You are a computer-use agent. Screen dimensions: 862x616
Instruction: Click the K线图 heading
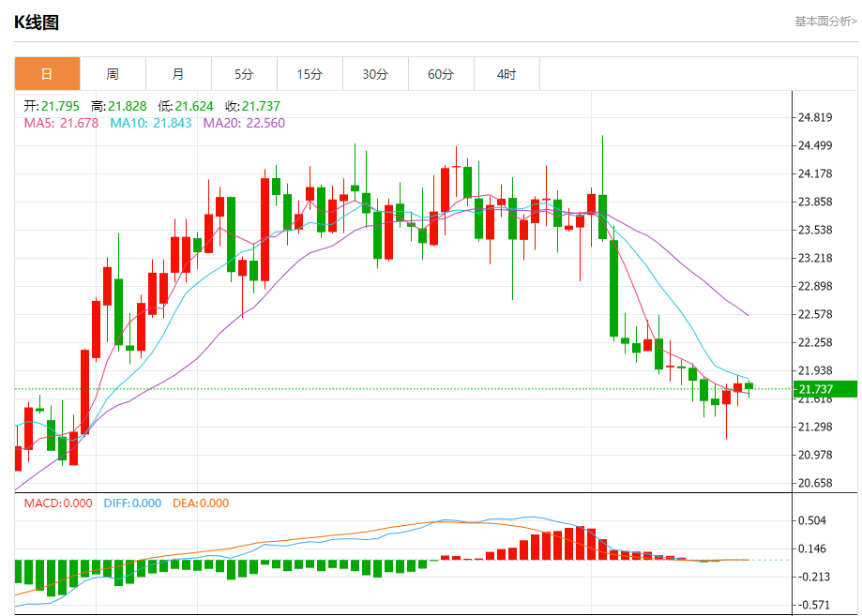(x=37, y=23)
